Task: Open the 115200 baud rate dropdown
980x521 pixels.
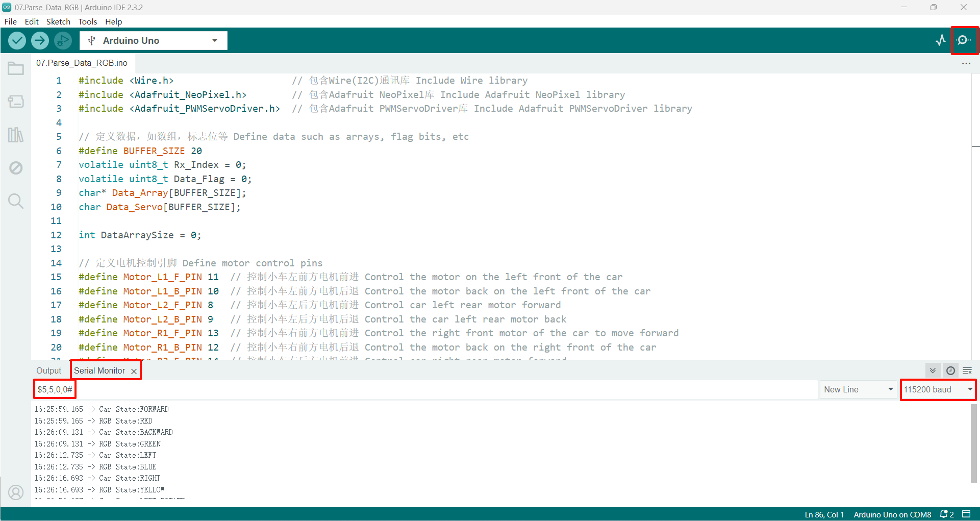Action: coord(938,389)
